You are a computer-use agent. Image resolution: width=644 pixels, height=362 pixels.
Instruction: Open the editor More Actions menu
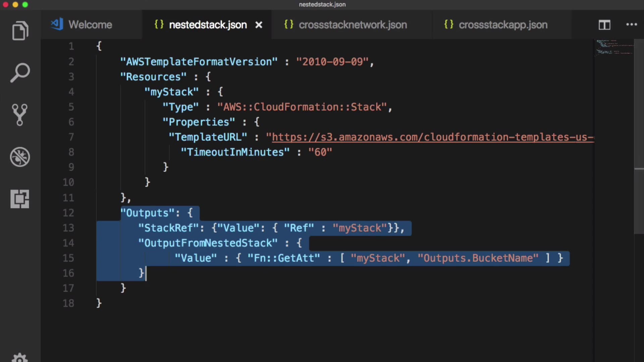(631, 24)
